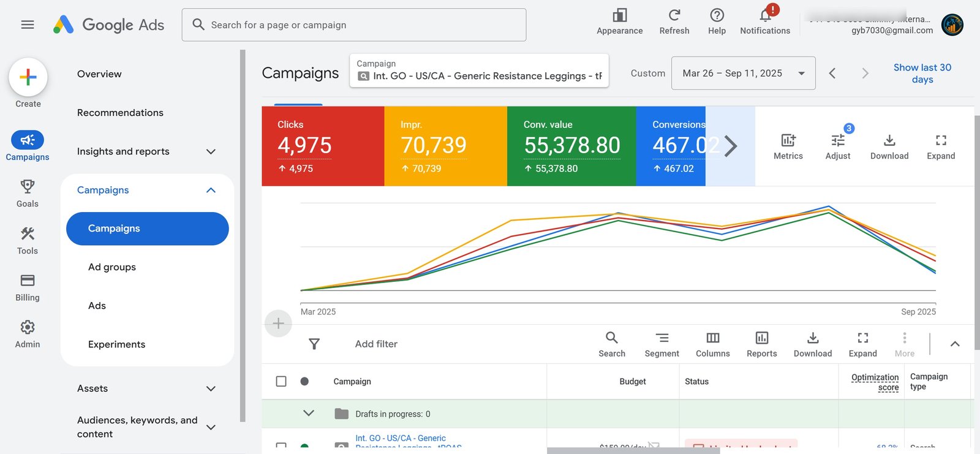Viewport: 980px width, 454px height.
Task: Toggle the Clicks scorecard metric
Action: [323, 146]
